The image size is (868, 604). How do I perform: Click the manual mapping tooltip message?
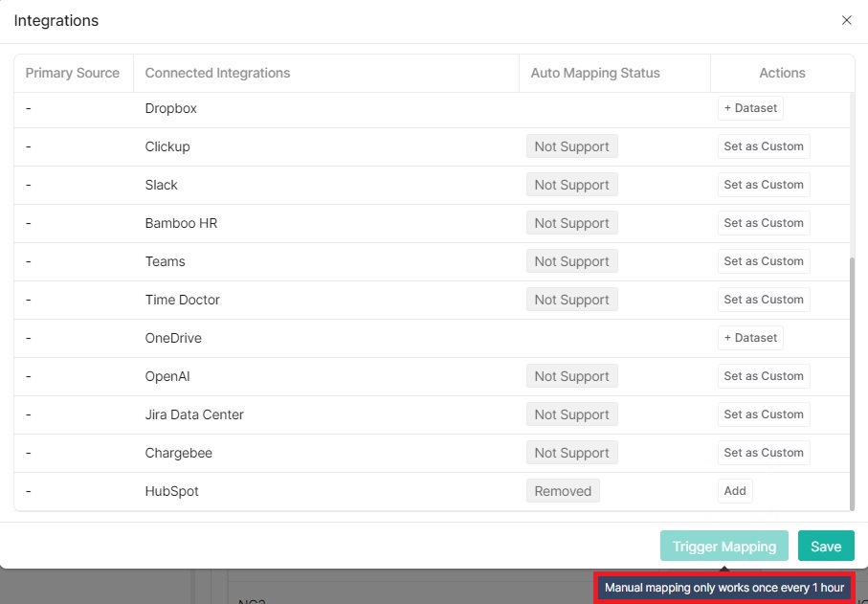click(723, 588)
